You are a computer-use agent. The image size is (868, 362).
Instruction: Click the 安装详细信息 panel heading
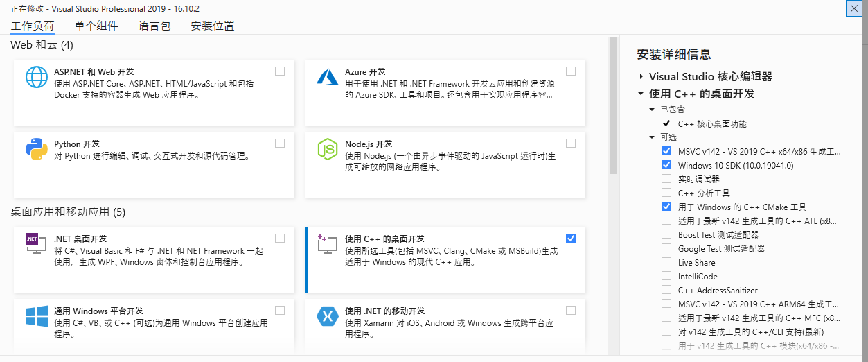674,55
